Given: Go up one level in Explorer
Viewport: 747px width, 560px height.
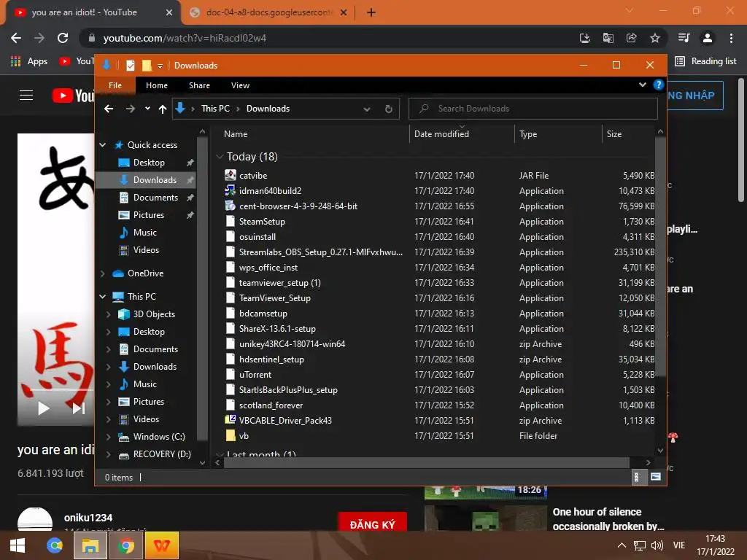Looking at the screenshot, I should click(163, 109).
